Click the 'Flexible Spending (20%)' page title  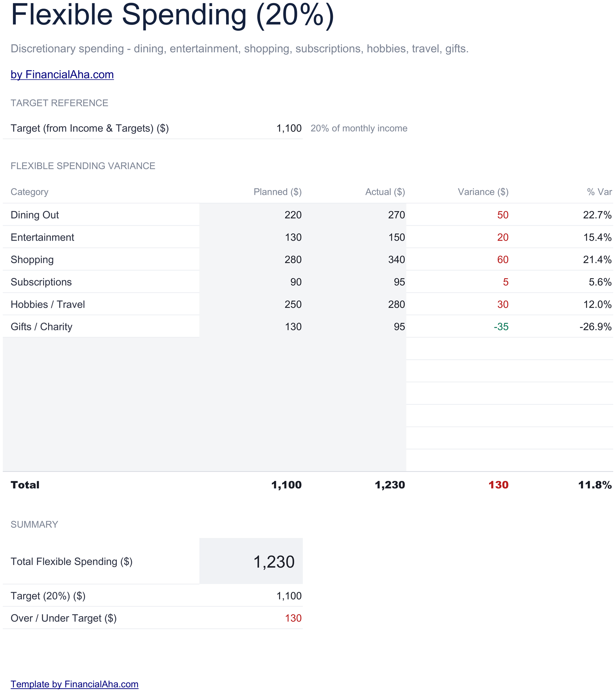(172, 16)
